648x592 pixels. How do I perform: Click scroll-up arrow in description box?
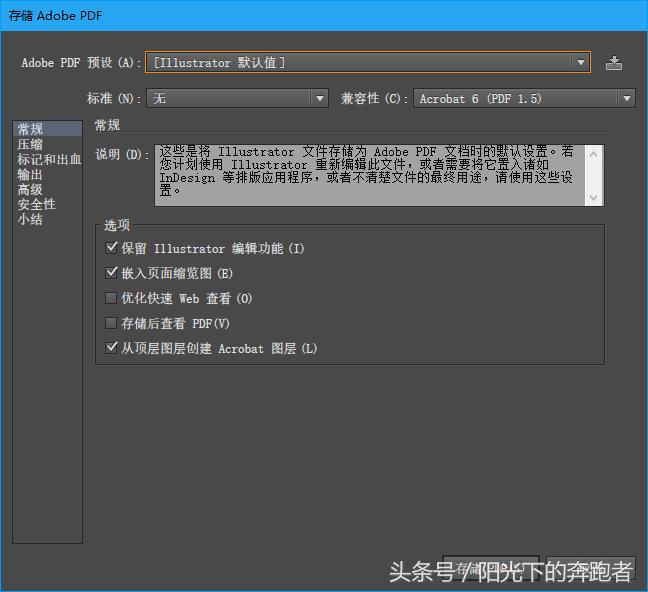pyautogui.click(x=594, y=154)
